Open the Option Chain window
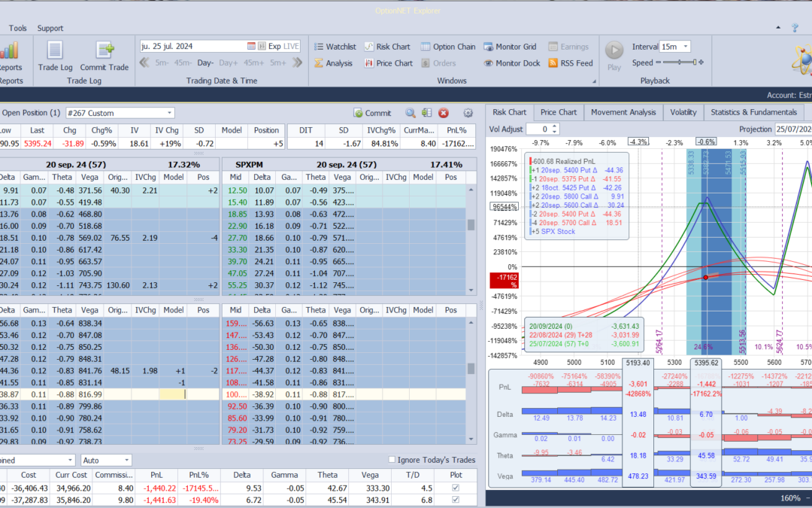The image size is (812, 508). tap(448, 47)
